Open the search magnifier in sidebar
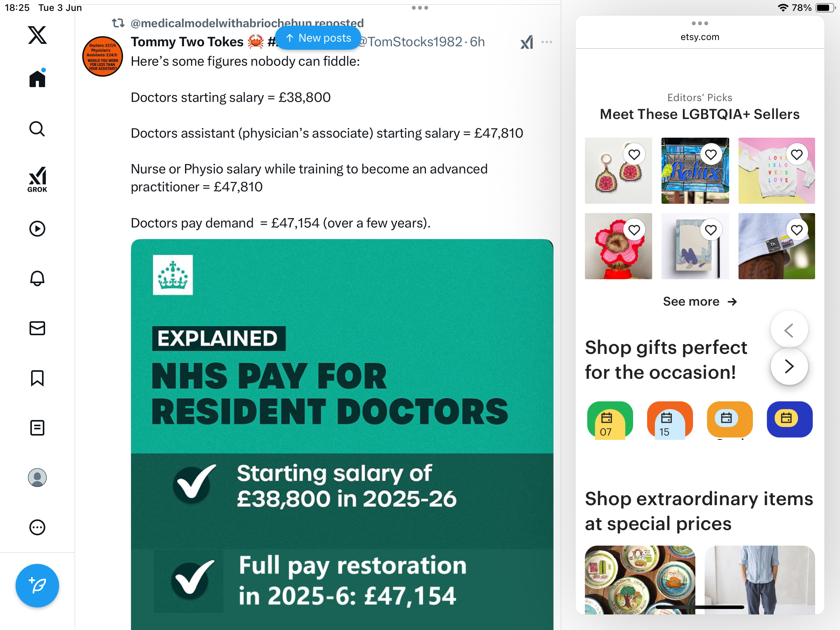The image size is (840, 630). tap(37, 129)
